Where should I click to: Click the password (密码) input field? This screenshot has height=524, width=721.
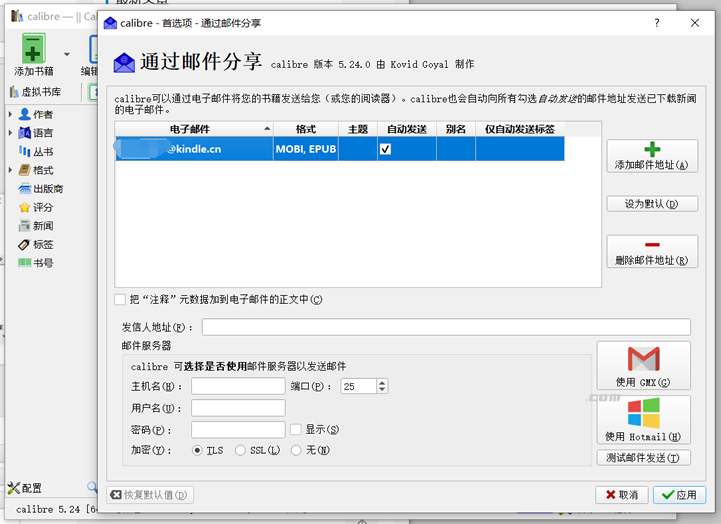(238, 429)
